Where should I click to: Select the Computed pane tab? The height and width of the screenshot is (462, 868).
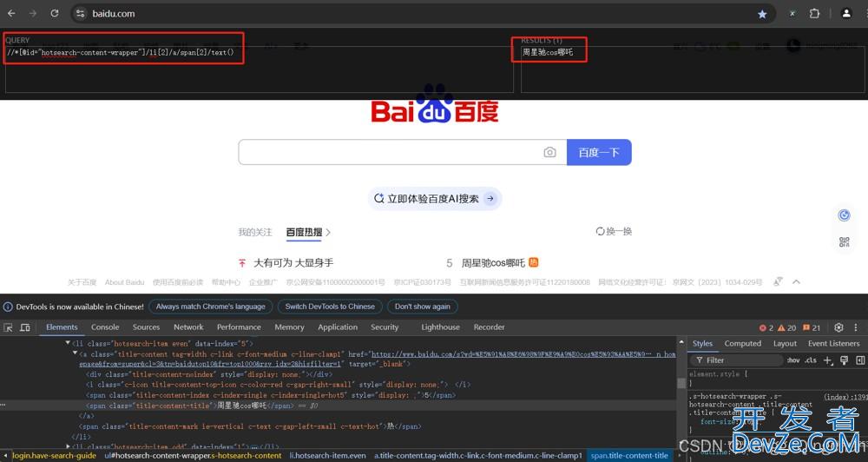tap(743, 343)
